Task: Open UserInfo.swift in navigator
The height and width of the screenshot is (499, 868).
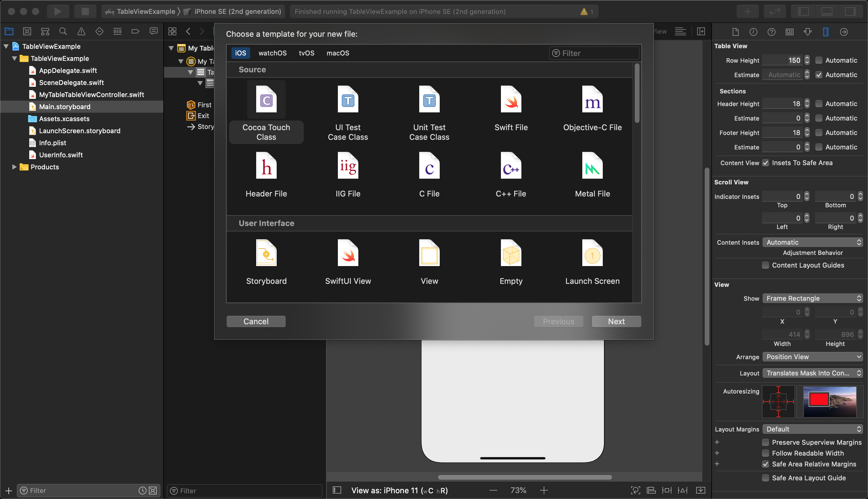Action: [x=61, y=155]
